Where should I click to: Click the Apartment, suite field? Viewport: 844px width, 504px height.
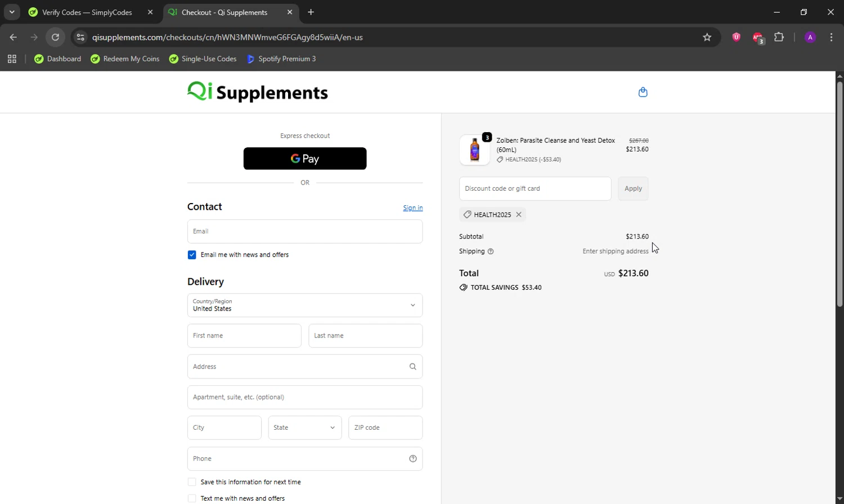(305, 397)
